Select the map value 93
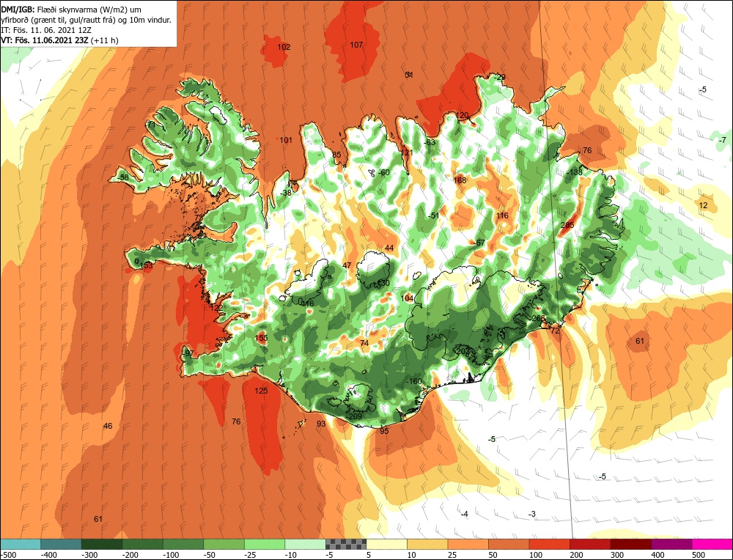 (321, 424)
